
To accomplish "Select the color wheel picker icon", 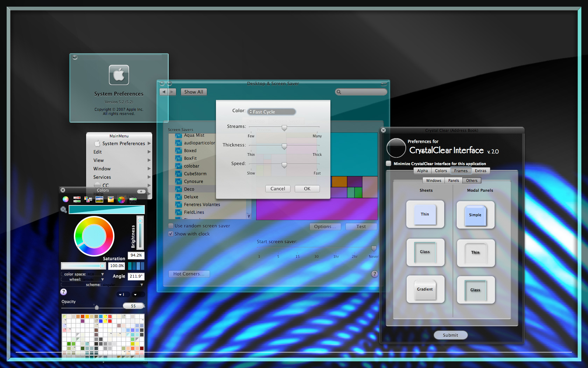I will pos(65,199).
